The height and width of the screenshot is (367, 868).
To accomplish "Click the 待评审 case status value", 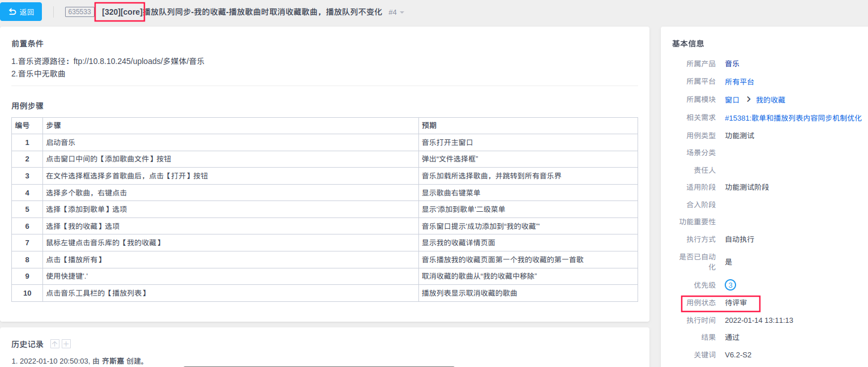I will [736, 303].
